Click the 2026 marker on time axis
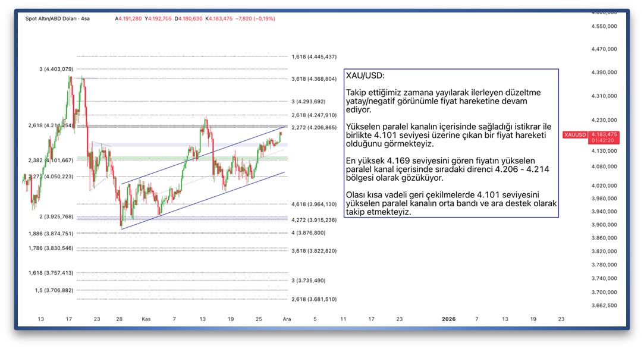The image size is (644, 349). coord(448,319)
